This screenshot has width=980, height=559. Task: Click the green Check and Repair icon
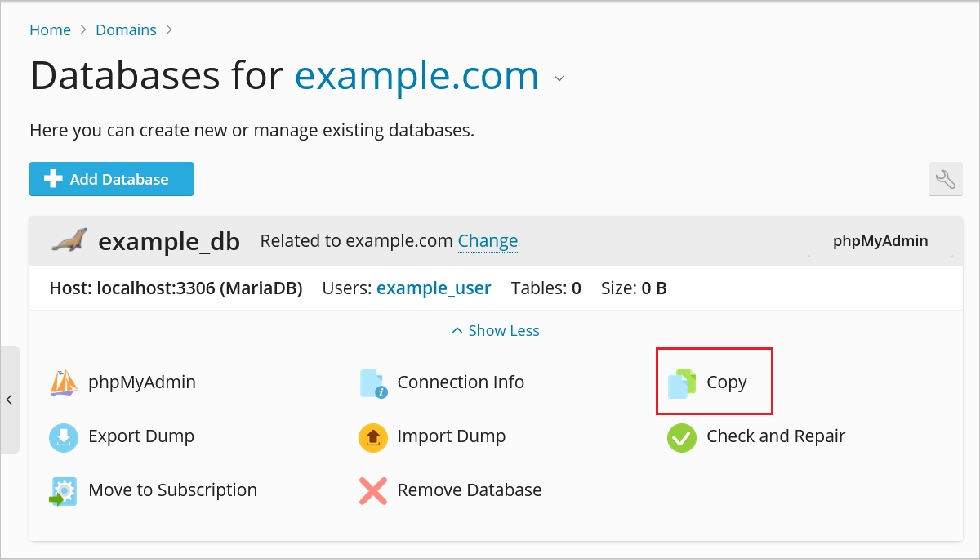coord(681,437)
